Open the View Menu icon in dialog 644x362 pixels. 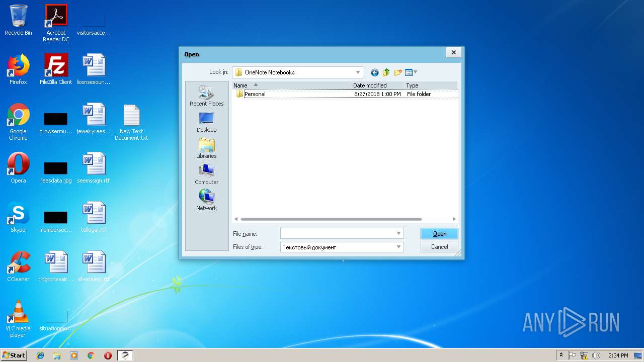(x=409, y=72)
